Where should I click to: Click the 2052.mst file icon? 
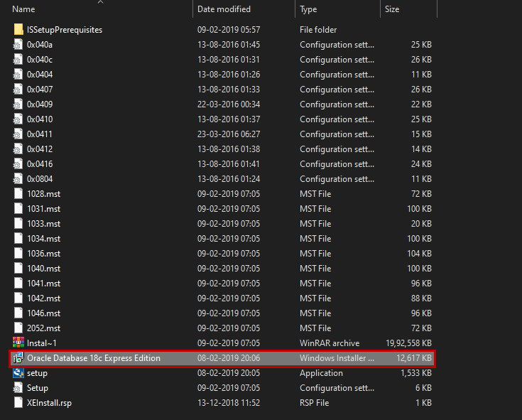pos(18,328)
